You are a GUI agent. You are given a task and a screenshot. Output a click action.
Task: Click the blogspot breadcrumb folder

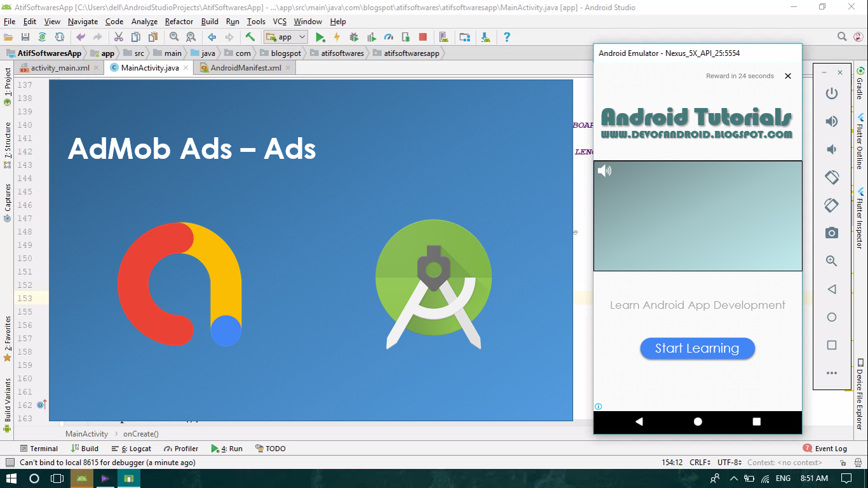pyautogui.click(x=280, y=53)
